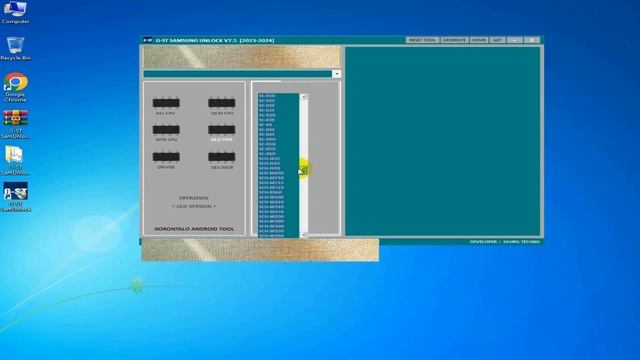Launch the G-ST SamUnlock application shortcut
This screenshot has height=360, width=640.
point(16,197)
